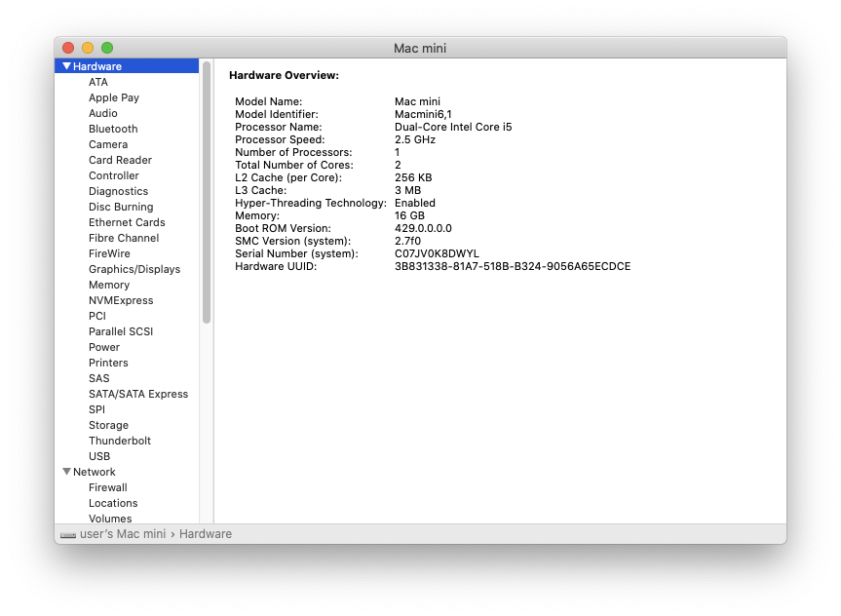Image resolution: width=841 pixels, height=616 pixels.
Task: Select USB in the sidebar
Action: [99, 456]
